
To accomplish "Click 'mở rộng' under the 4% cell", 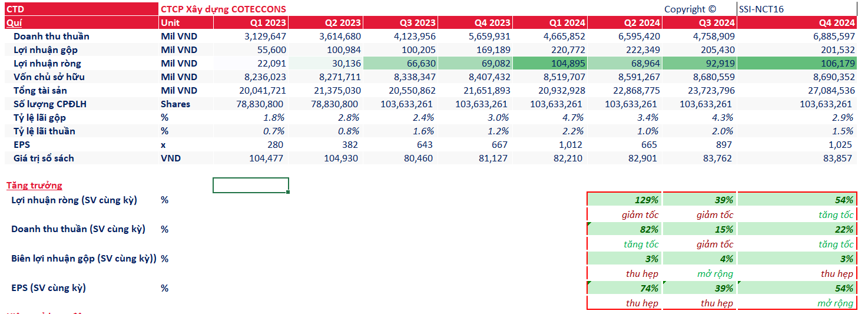I will (716, 274).
